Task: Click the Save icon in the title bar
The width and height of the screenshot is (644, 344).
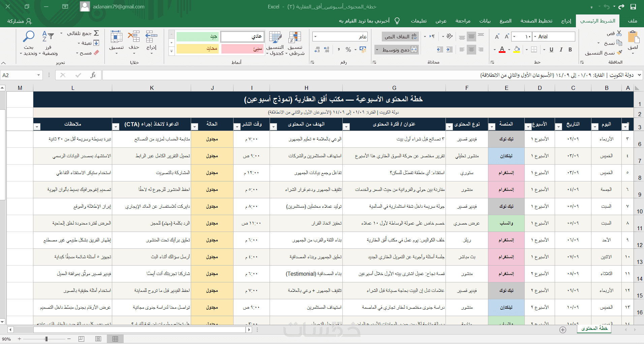Action: [633, 7]
